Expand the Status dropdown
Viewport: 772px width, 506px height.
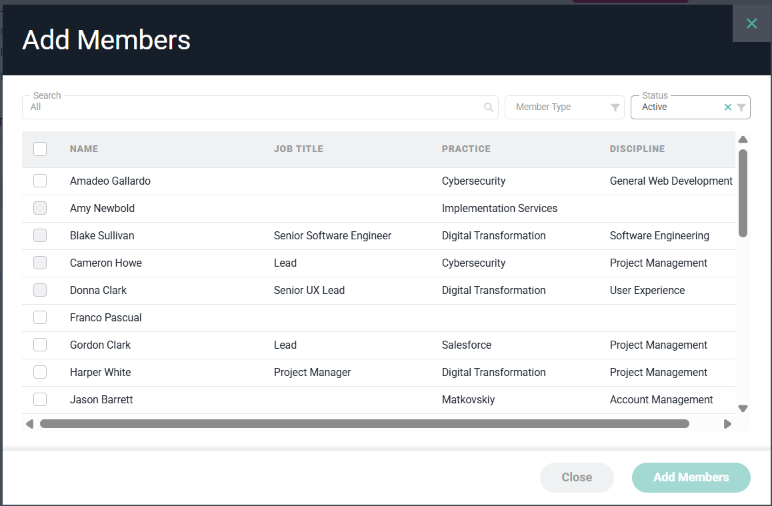point(690,107)
